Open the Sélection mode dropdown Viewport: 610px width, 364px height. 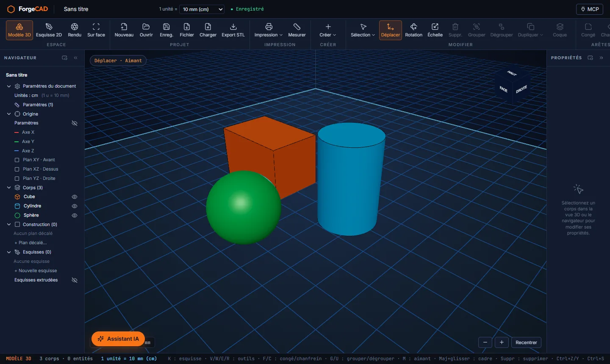(363, 30)
